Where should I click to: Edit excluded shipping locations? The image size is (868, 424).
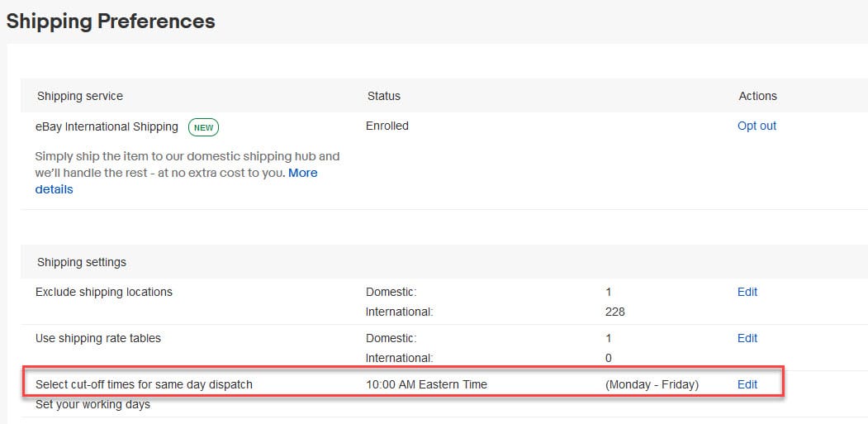747,292
